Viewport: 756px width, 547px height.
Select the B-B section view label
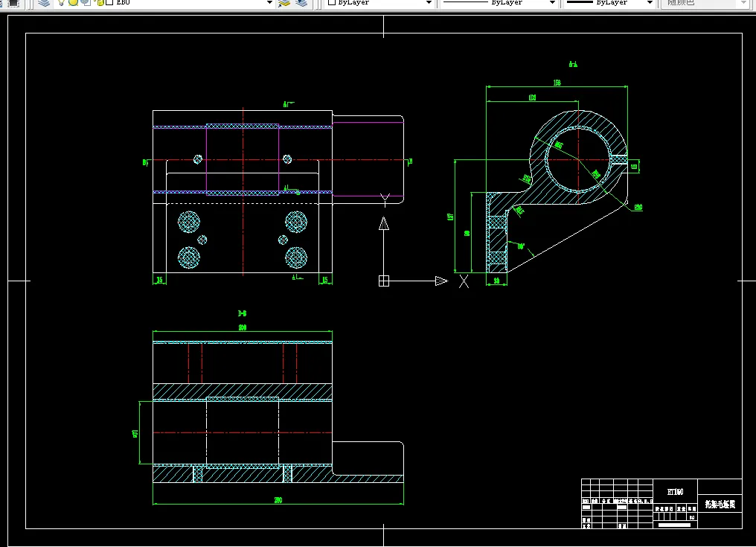pyautogui.click(x=242, y=313)
